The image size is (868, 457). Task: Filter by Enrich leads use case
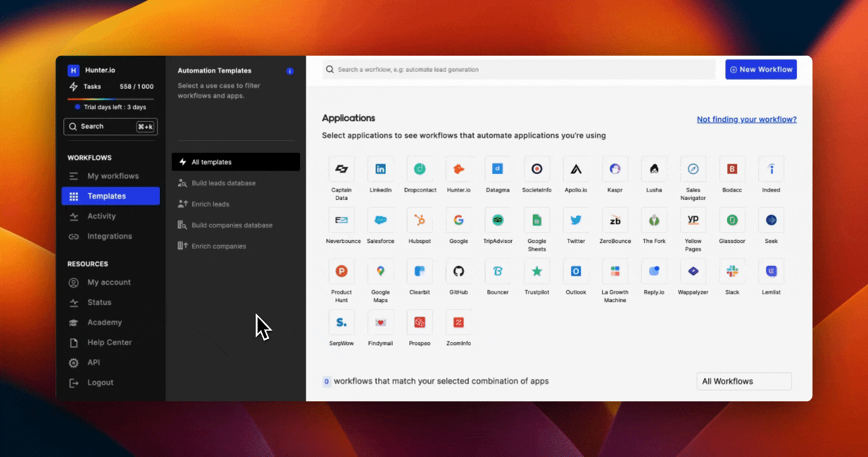tap(235, 204)
